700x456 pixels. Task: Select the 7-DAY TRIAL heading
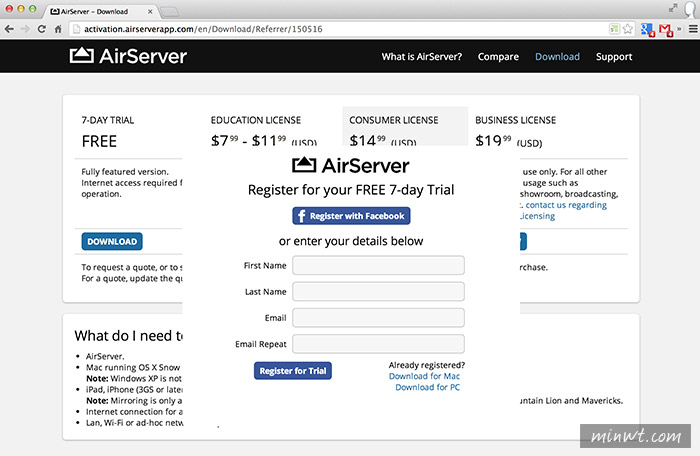point(108,120)
